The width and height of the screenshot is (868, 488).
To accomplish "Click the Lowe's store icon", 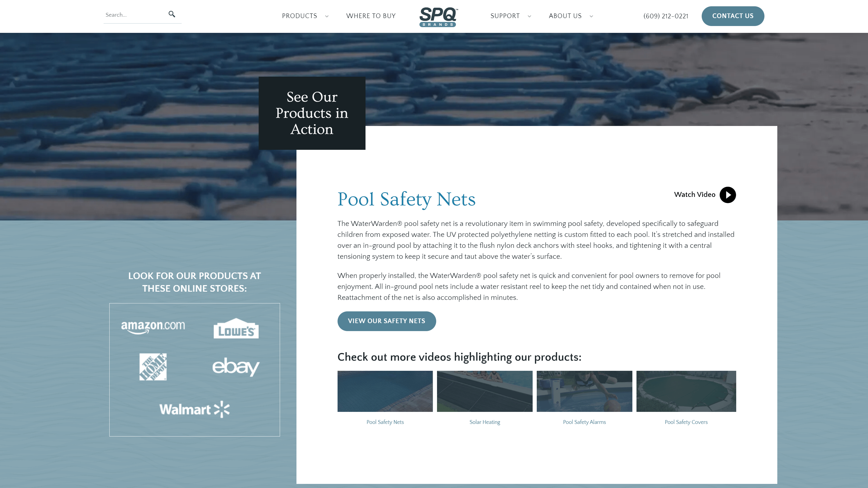I will pyautogui.click(x=236, y=328).
